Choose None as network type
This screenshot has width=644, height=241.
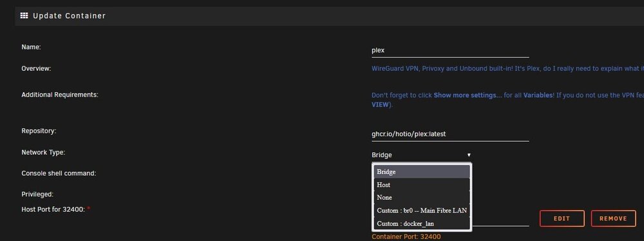(421, 197)
